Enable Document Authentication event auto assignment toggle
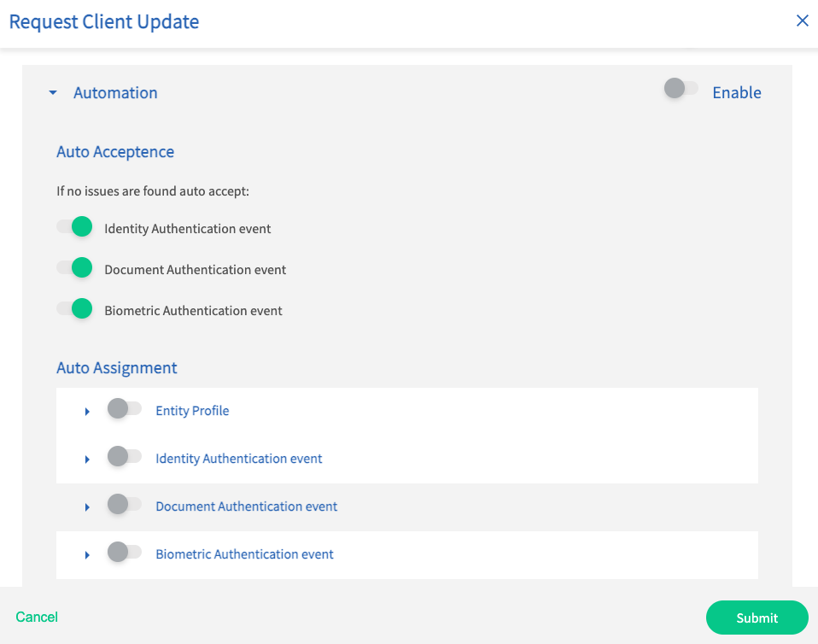This screenshot has width=818, height=644. coord(124,504)
